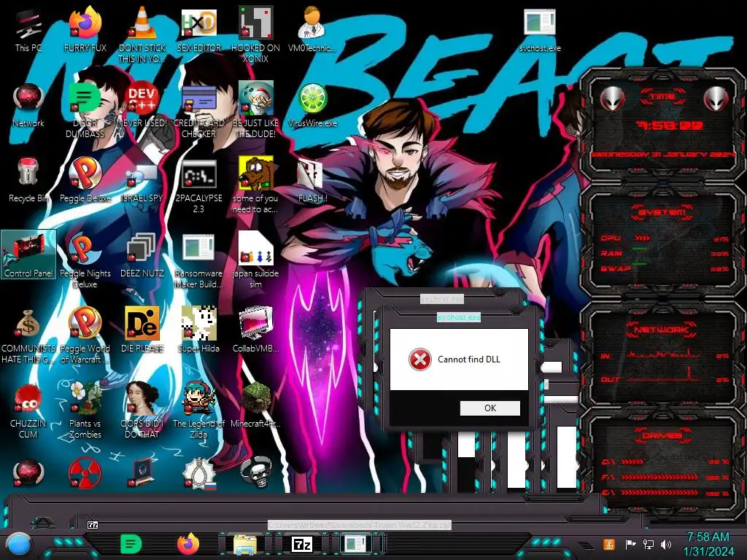Open the Control Panel desktop icon
Screen dimensions: 747x560
coord(28,254)
